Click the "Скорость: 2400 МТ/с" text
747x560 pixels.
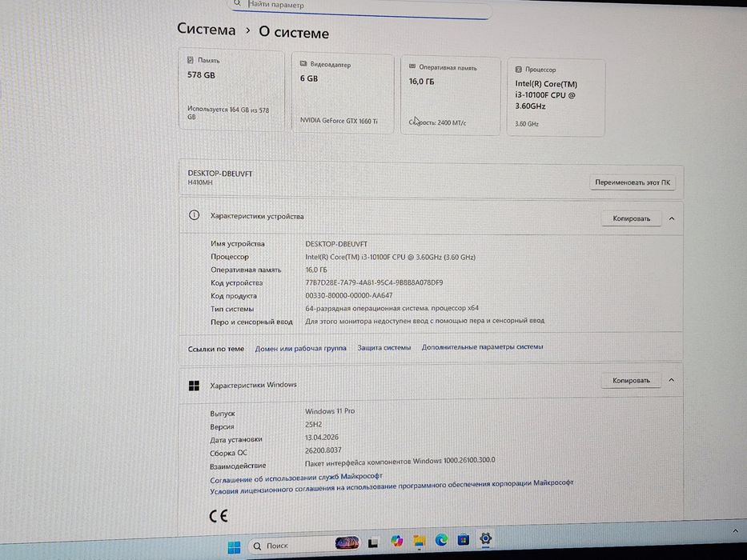point(437,123)
